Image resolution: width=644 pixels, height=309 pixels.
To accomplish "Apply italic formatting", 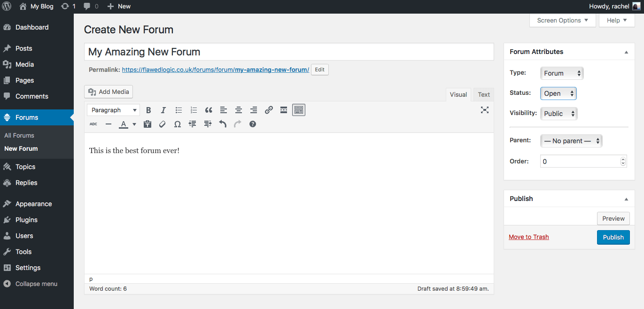I will tap(163, 110).
